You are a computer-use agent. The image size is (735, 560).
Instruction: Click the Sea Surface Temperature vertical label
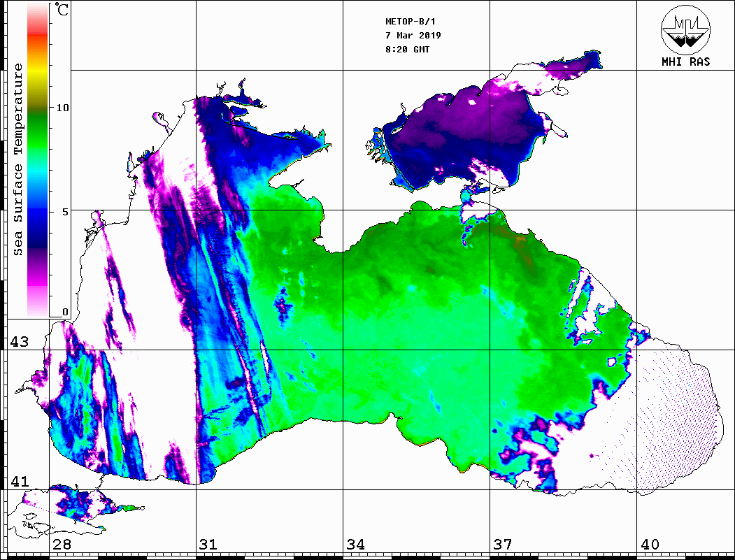pos(19,159)
